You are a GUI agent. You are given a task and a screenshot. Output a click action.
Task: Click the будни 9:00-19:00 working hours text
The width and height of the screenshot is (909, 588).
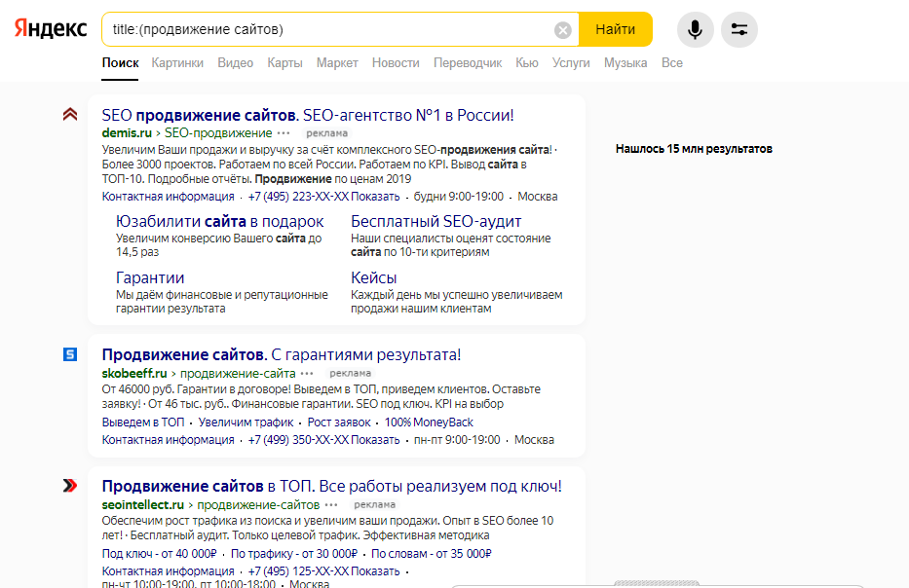click(x=459, y=197)
